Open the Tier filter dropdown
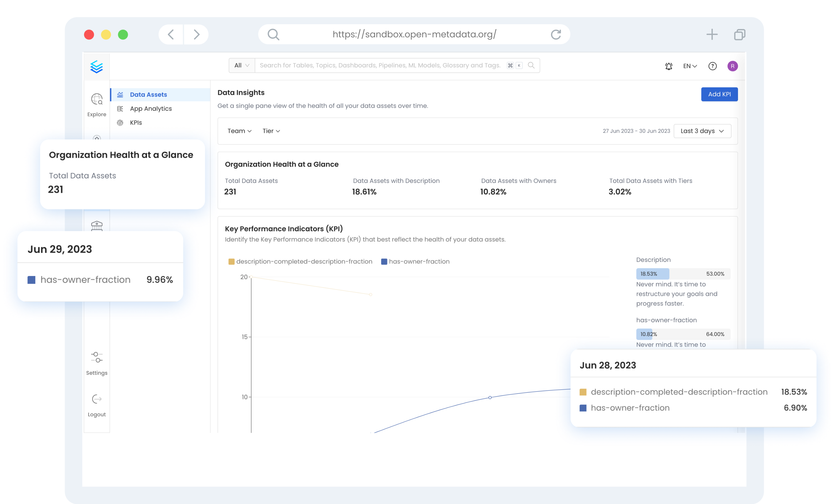 coord(270,131)
